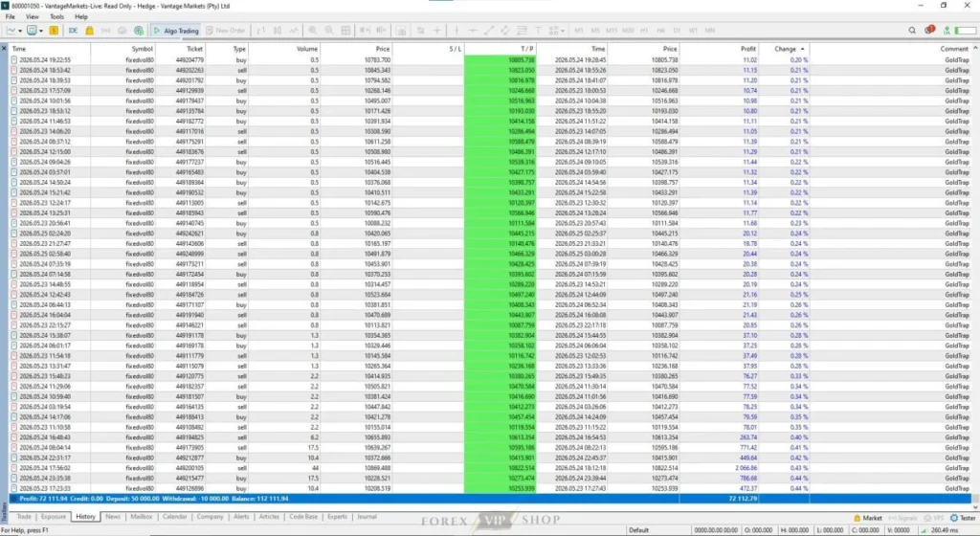This screenshot has width=980, height=536.
Task: Close the toolbox panel with X
Action: pyautogui.click(x=4, y=48)
